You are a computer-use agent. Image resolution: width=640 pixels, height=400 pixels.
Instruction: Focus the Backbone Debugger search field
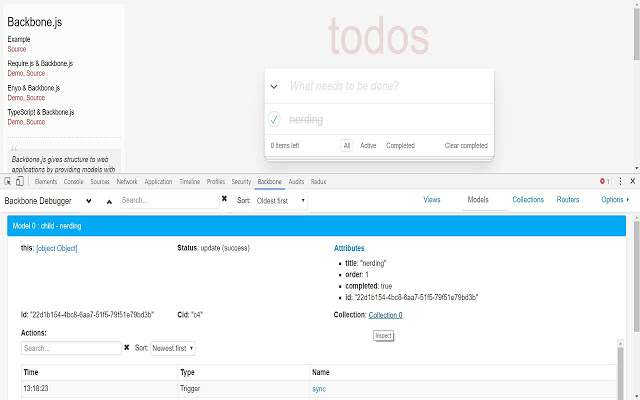[x=169, y=200]
